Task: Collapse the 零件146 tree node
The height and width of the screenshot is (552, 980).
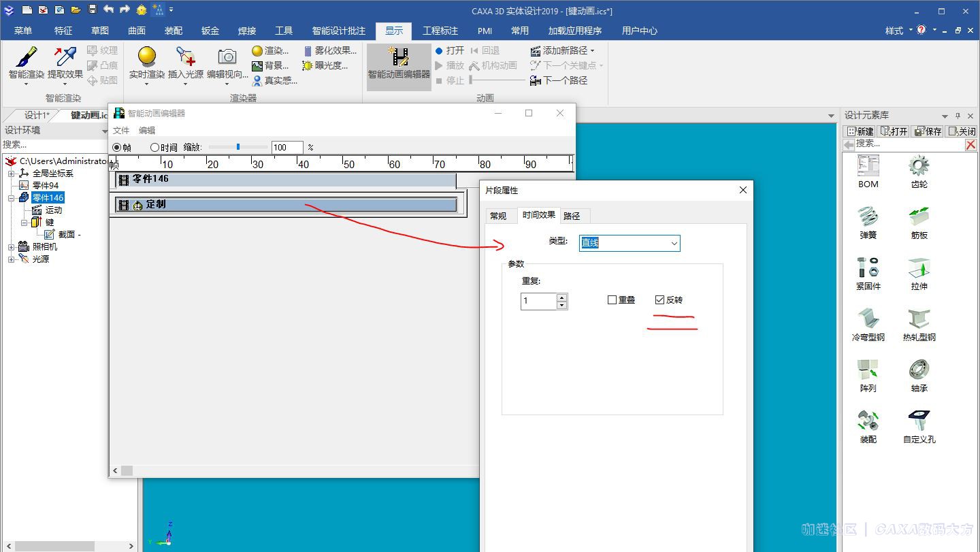Action: coord(12,198)
